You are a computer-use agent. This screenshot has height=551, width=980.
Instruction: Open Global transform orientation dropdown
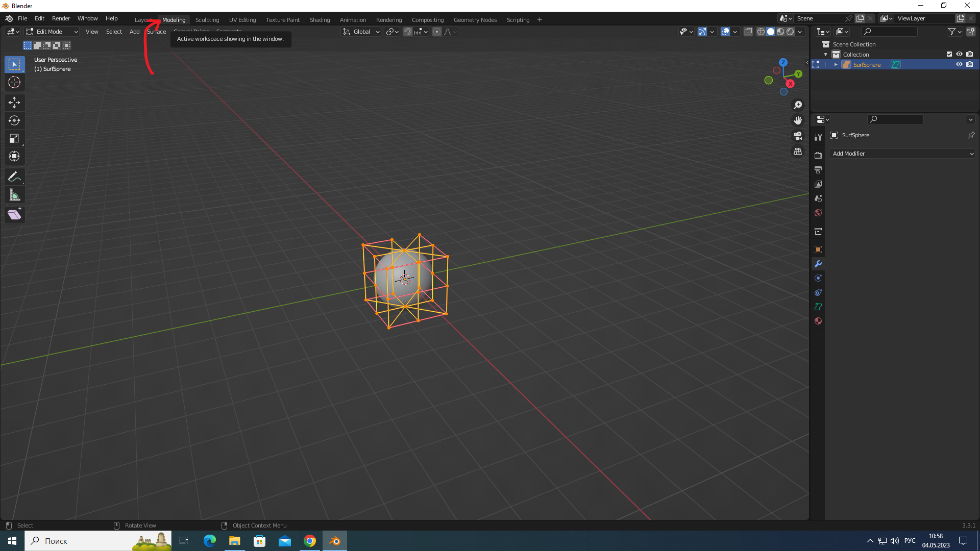click(361, 32)
